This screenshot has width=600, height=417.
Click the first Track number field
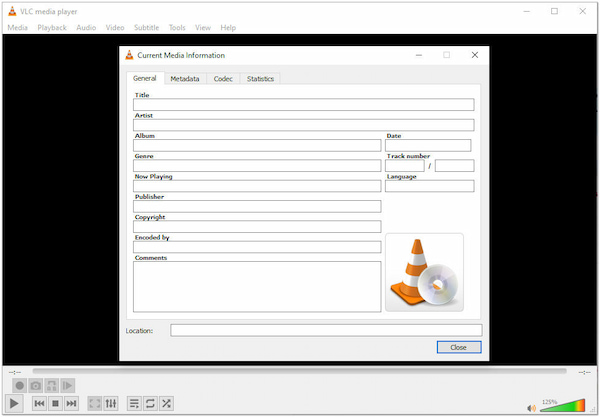405,166
